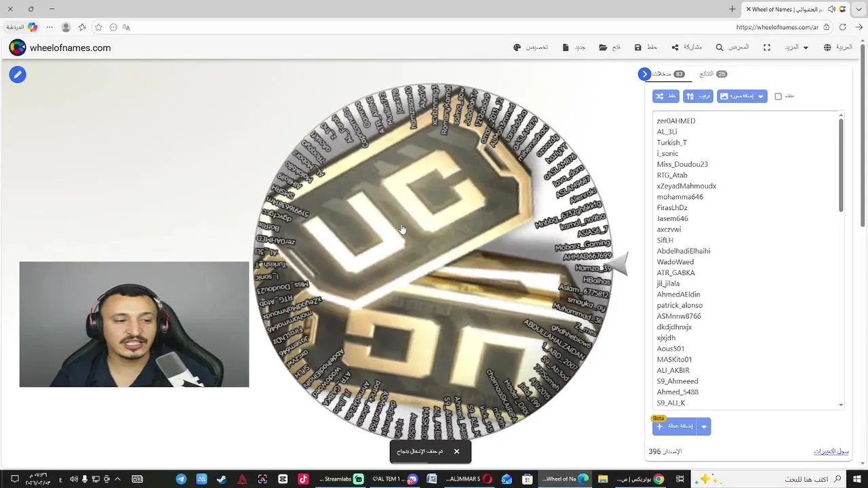Click the Windows Start button

(x=859, y=479)
